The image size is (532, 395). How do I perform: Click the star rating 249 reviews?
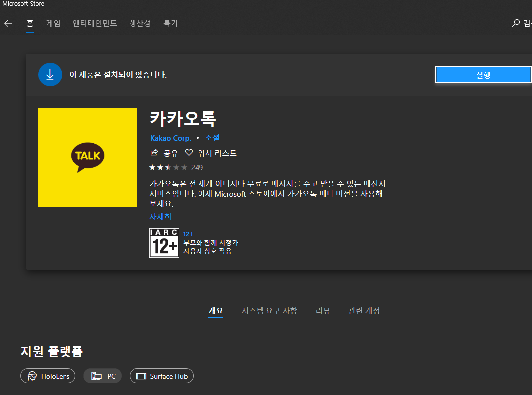[x=176, y=168]
